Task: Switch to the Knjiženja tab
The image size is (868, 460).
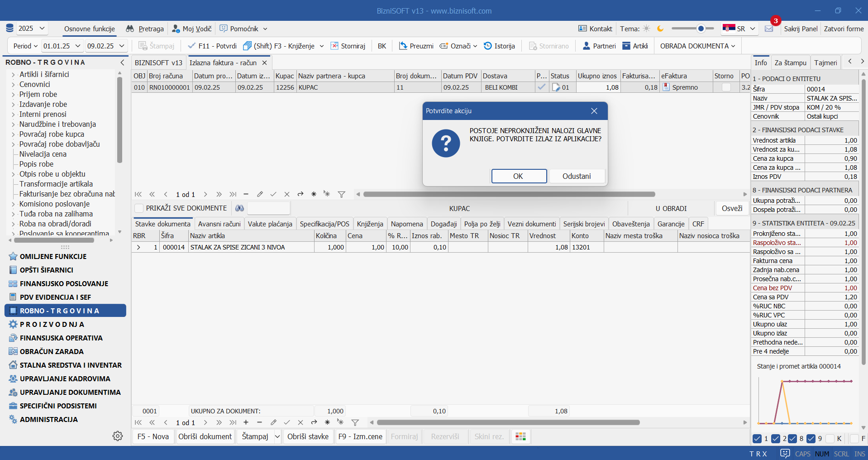Action: click(x=370, y=224)
